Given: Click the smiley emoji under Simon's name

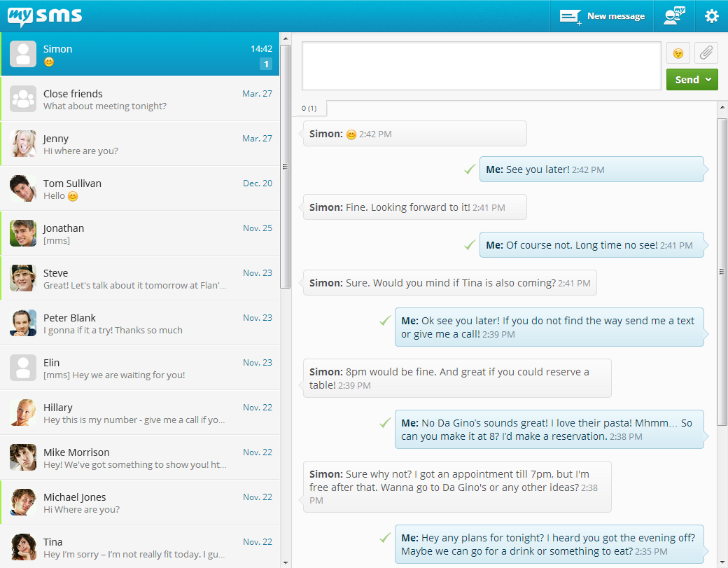Looking at the screenshot, I should (x=49, y=62).
